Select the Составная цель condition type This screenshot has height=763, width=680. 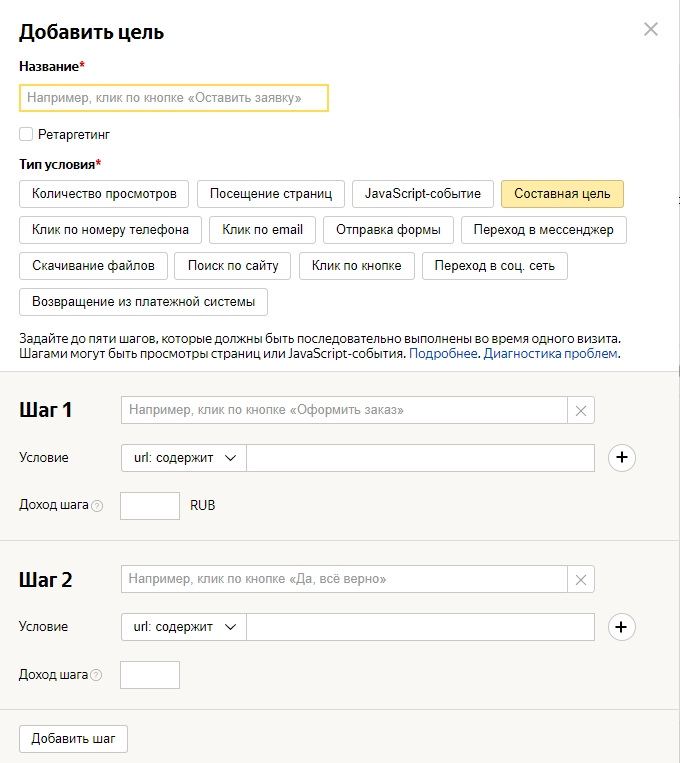tap(562, 193)
